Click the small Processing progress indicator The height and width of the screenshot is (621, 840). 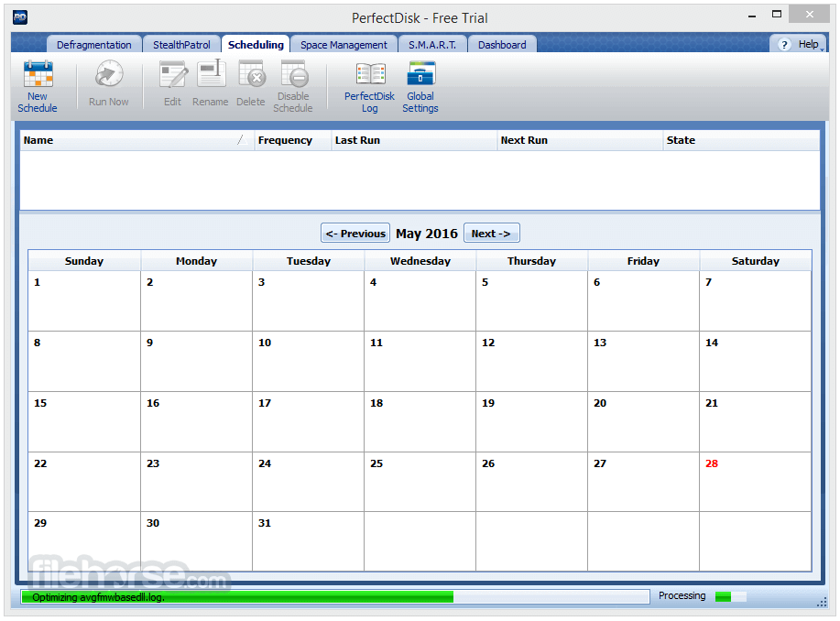[731, 596]
